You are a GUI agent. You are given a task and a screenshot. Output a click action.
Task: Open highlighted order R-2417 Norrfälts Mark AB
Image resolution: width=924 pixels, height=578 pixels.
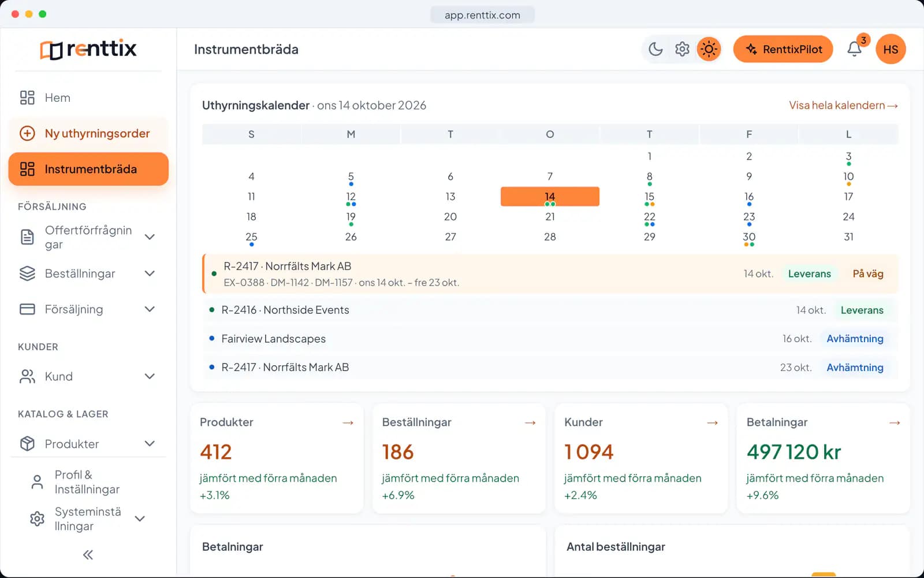click(x=550, y=274)
